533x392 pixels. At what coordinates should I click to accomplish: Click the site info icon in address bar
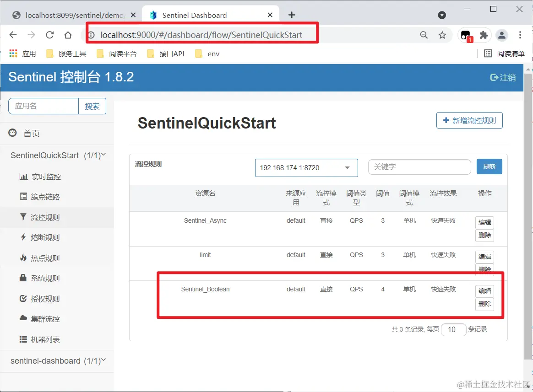point(91,35)
